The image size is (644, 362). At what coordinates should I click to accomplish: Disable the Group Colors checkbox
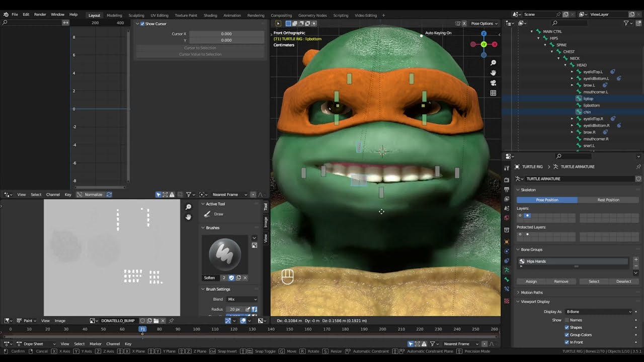pyautogui.click(x=567, y=335)
